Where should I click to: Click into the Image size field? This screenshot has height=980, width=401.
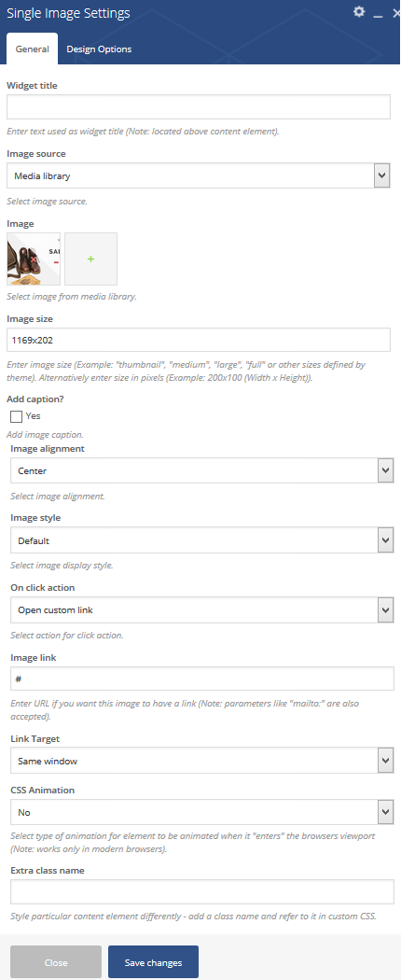(199, 340)
